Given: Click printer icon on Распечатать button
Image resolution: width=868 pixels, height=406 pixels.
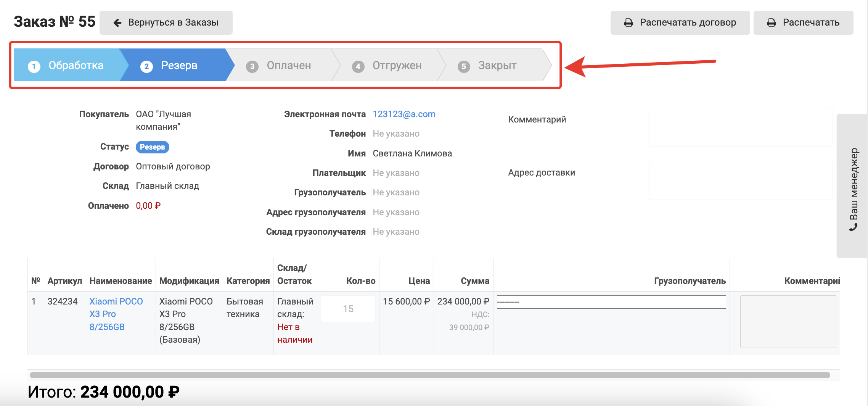Looking at the screenshot, I should tap(771, 23).
